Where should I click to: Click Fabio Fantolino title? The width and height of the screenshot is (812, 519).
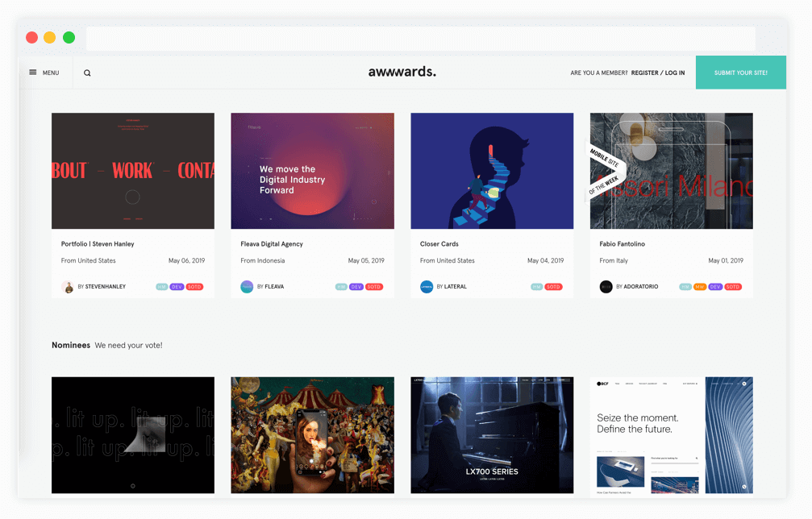(x=622, y=243)
